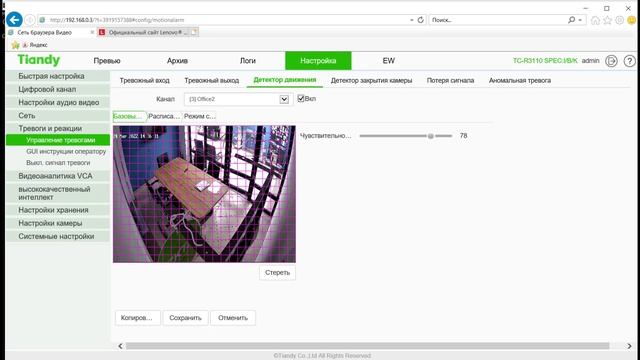Viewport: 640px width, 360px height.
Task: Open the Режим с... sub-tab
Action: (x=200, y=116)
